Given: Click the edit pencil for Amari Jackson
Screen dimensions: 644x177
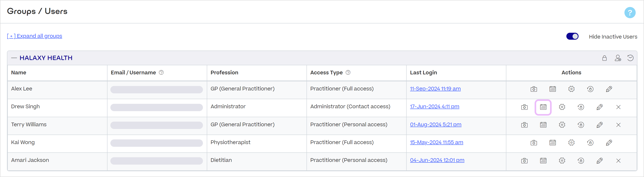Looking at the screenshot, I should (600, 161).
